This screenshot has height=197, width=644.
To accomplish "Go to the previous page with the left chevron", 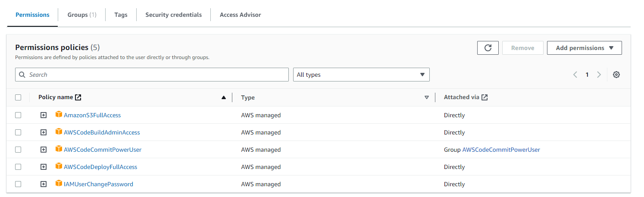I will [575, 75].
